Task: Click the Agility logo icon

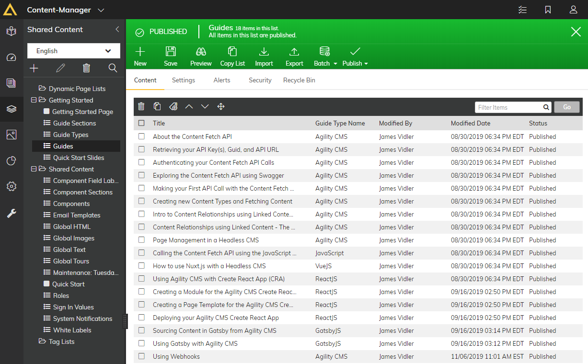Action: click(x=10, y=10)
